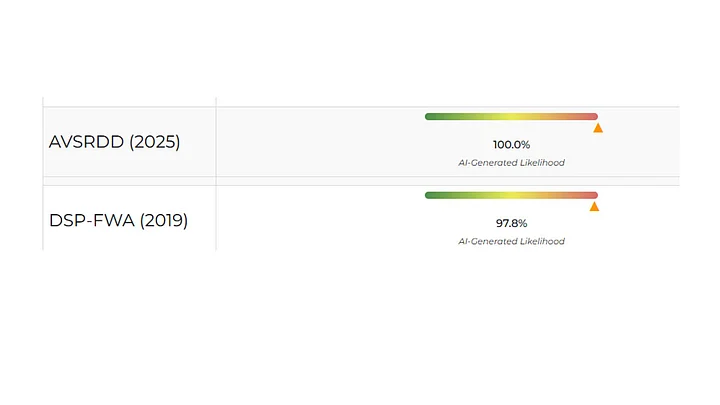Select the AVSRDD (2025) row label
Viewport: 720px width, 405px height.
point(114,142)
